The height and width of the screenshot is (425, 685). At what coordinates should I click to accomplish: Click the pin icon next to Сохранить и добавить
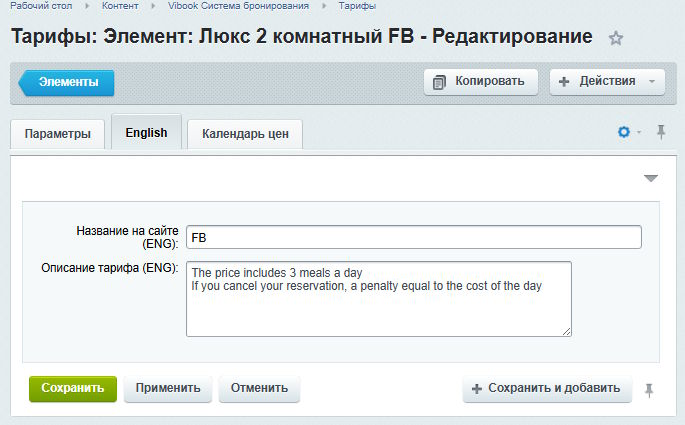(649, 390)
